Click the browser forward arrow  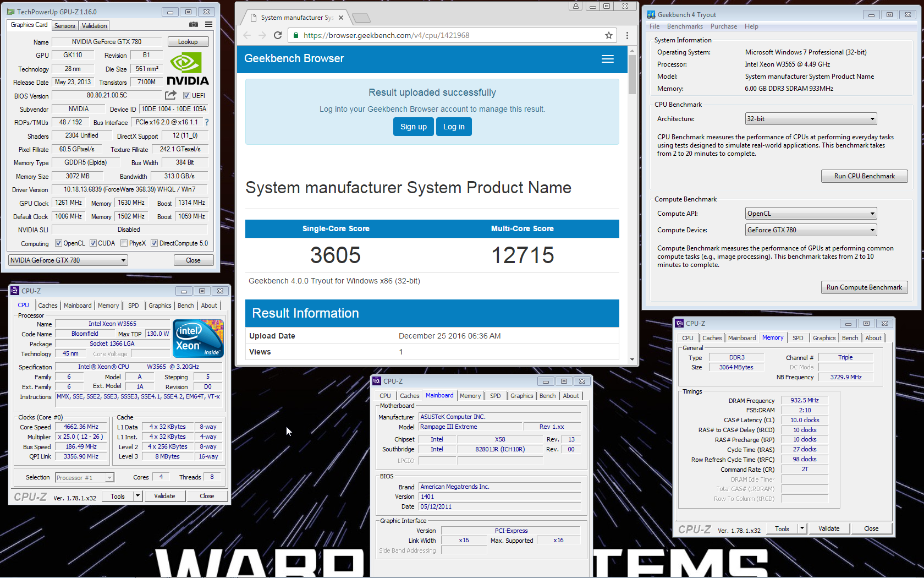coord(262,35)
